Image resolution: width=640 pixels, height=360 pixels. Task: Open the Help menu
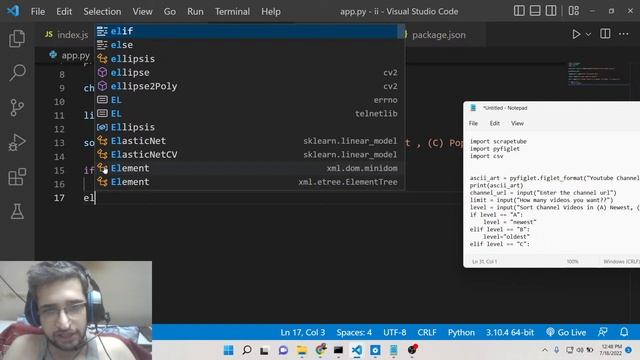tap(271, 11)
